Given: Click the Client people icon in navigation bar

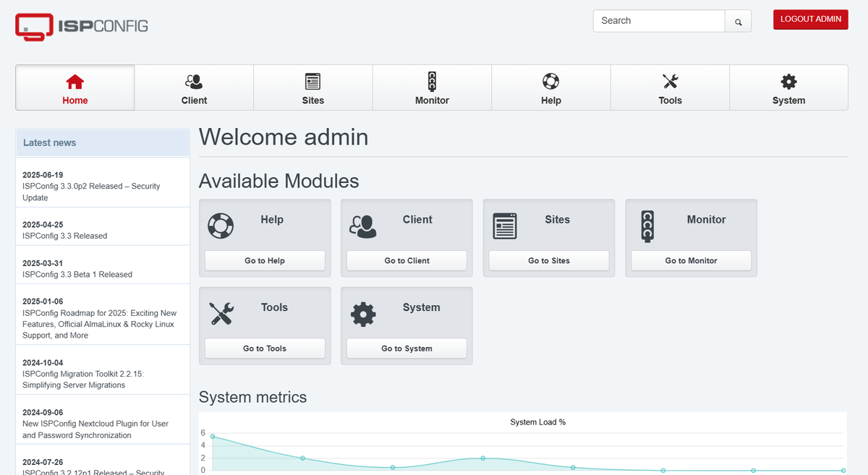Looking at the screenshot, I should tap(194, 81).
